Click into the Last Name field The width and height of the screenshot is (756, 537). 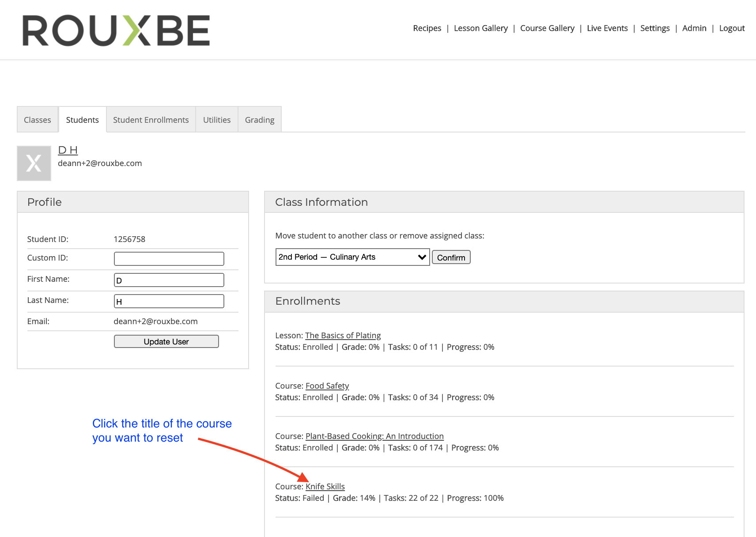tap(169, 301)
